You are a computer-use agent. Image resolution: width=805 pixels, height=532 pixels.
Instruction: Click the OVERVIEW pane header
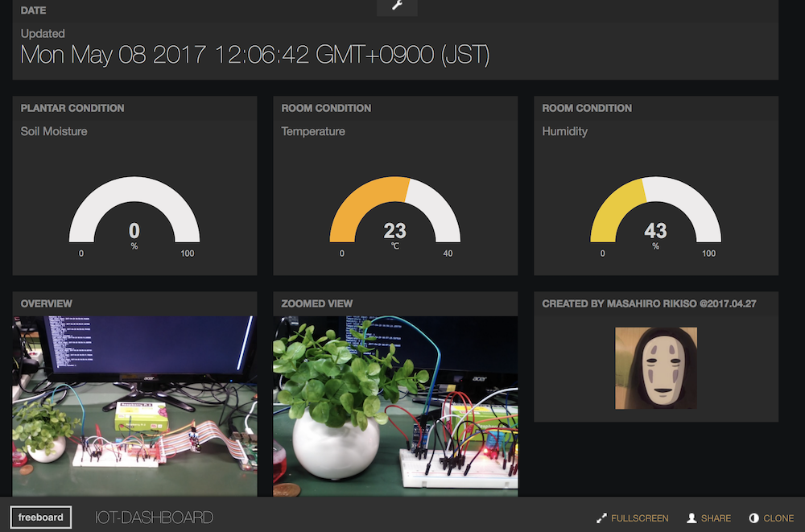(46, 303)
